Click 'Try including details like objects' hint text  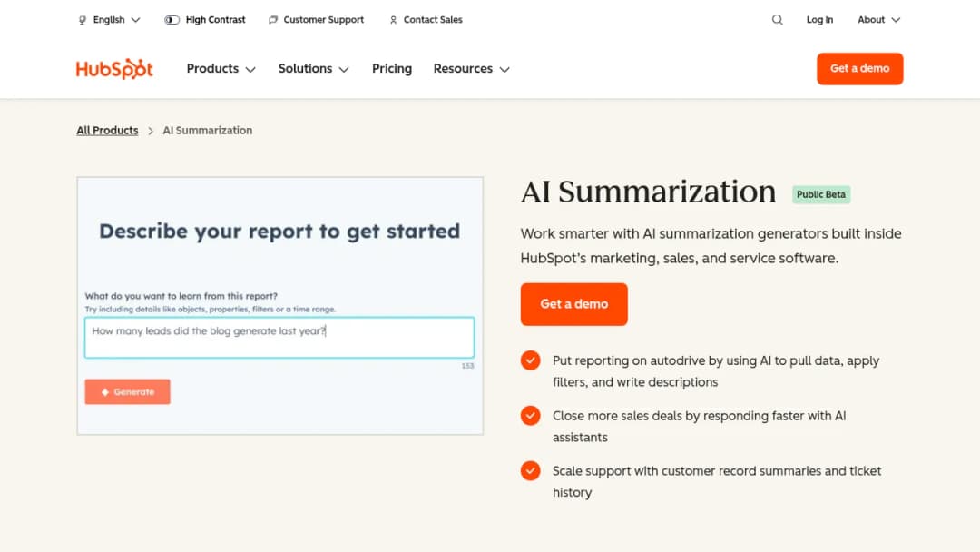point(210,310)
